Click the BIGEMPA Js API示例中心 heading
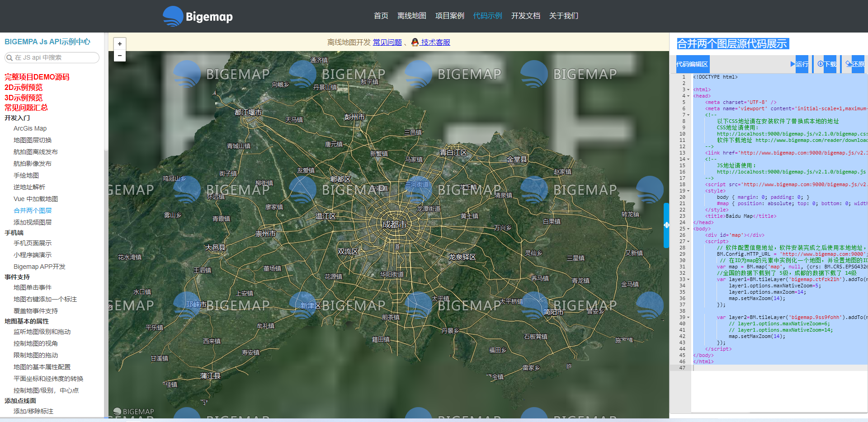 point(47,42)
